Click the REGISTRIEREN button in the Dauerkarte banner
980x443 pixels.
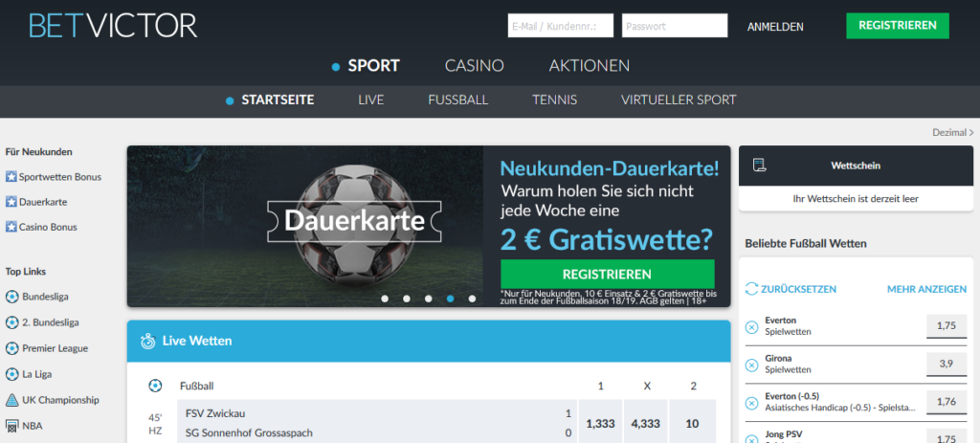(x=608, y=275)
